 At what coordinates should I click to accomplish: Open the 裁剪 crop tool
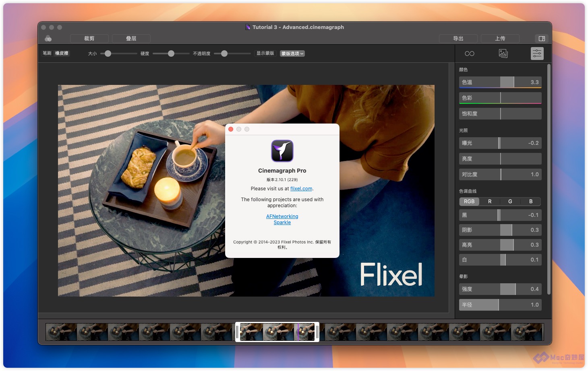pos(89,39)
